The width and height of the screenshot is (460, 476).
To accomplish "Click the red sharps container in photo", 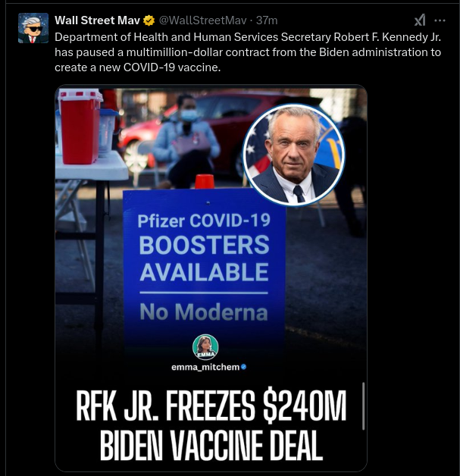I will 80,127.
